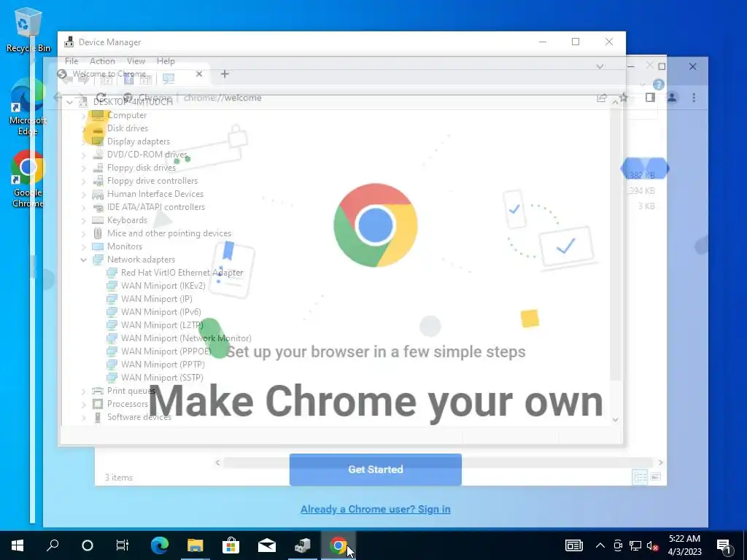Open the Windows Start menu

(18, 545)
